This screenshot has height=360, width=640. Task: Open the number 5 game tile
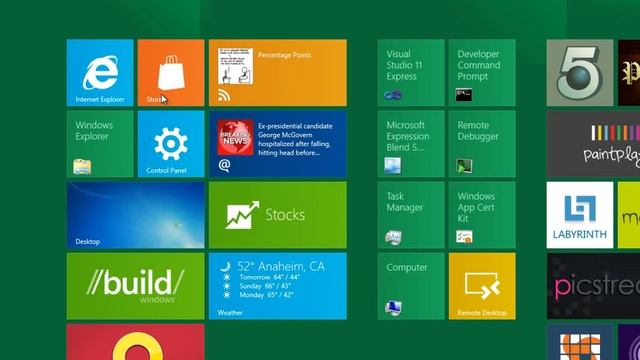pyautogui.click(x=580, y=73)
